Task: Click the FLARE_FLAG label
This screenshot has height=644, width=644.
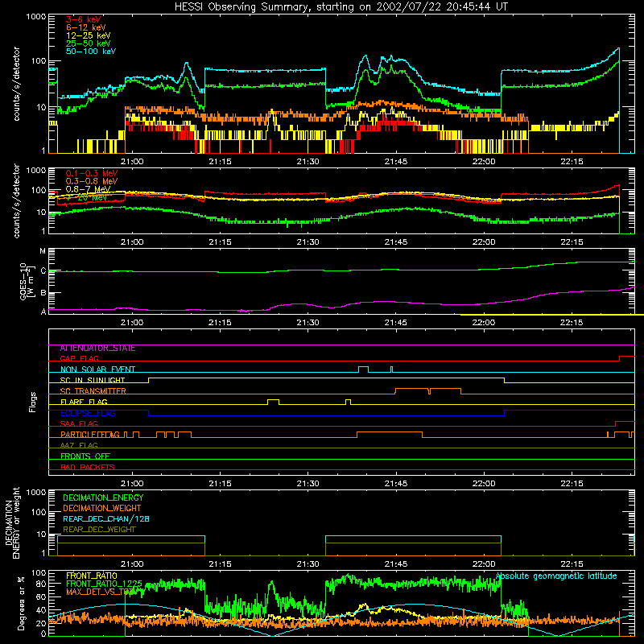Action: [x=84, y=402]
